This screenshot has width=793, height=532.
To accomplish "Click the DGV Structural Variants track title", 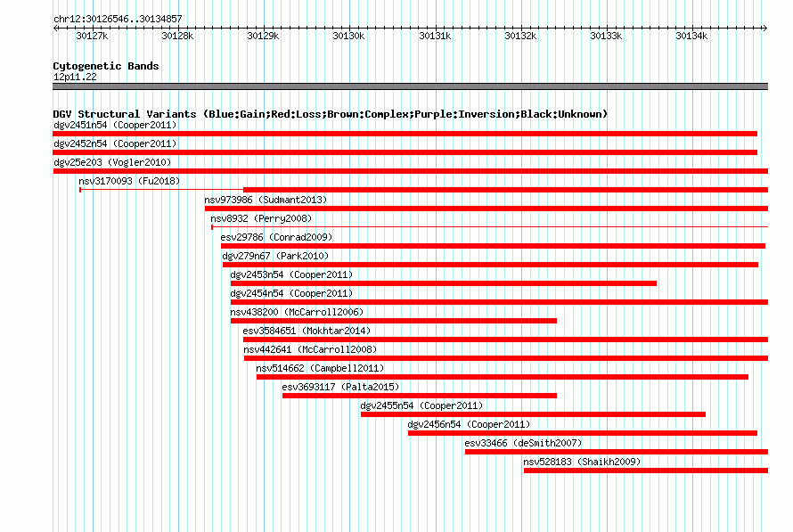I will coord(331,114).
